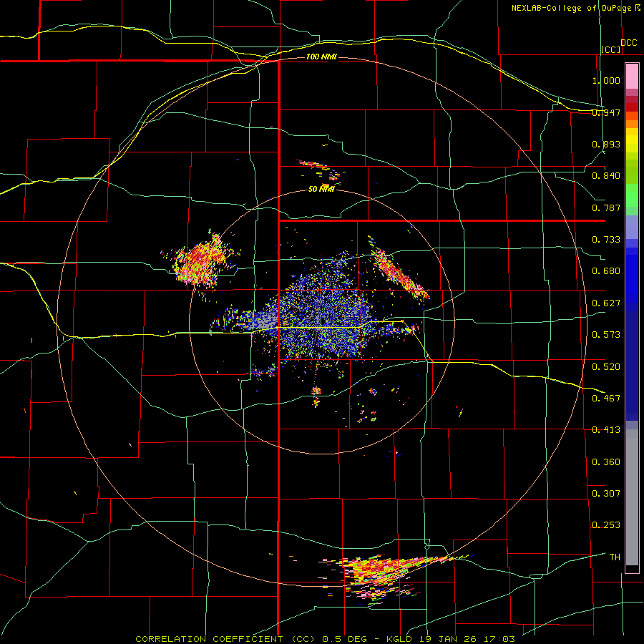The image size is (644, 644).
Task: Select the 0.947 legend value
Action: point(606,112)
